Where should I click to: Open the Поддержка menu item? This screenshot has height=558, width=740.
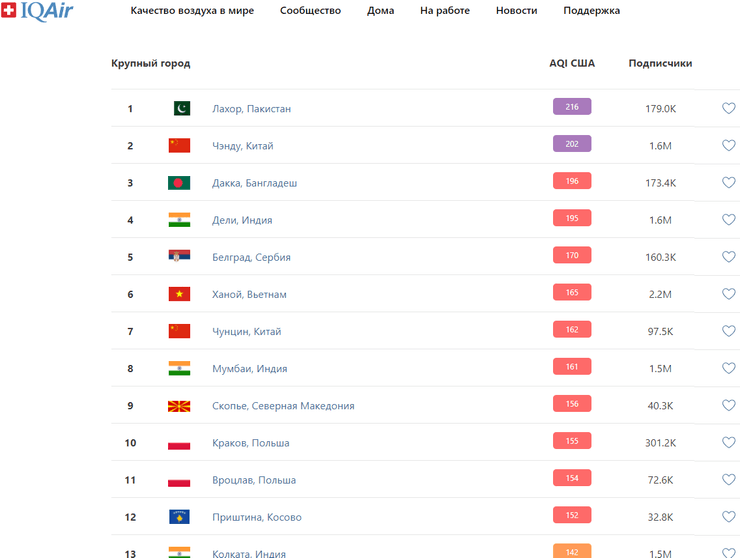591,11
